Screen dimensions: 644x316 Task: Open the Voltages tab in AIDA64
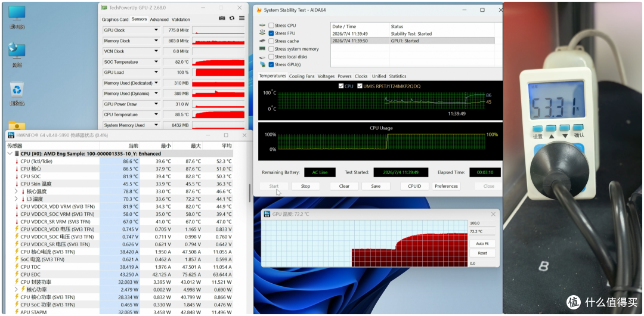tap(326, 76)
